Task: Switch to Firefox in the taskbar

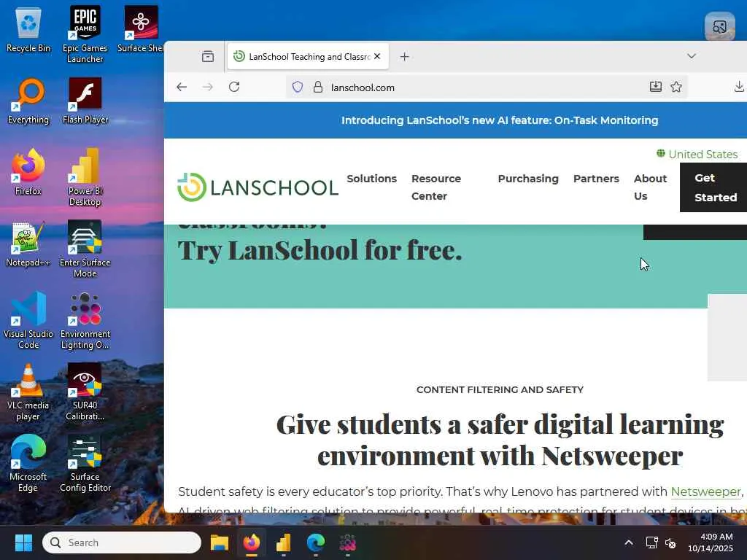Action: pyautogui.click(x=252, y=542)
